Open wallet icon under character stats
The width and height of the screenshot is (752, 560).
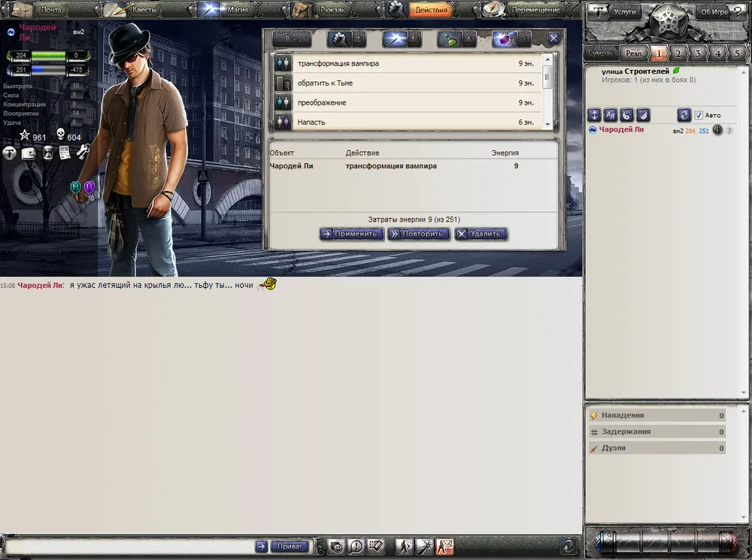pos(29,153)
